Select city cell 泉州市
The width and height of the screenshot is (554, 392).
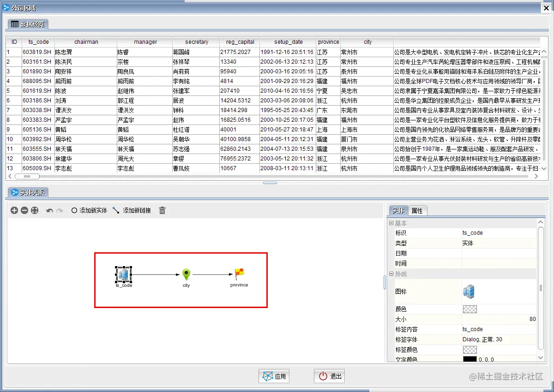point(367,149)
